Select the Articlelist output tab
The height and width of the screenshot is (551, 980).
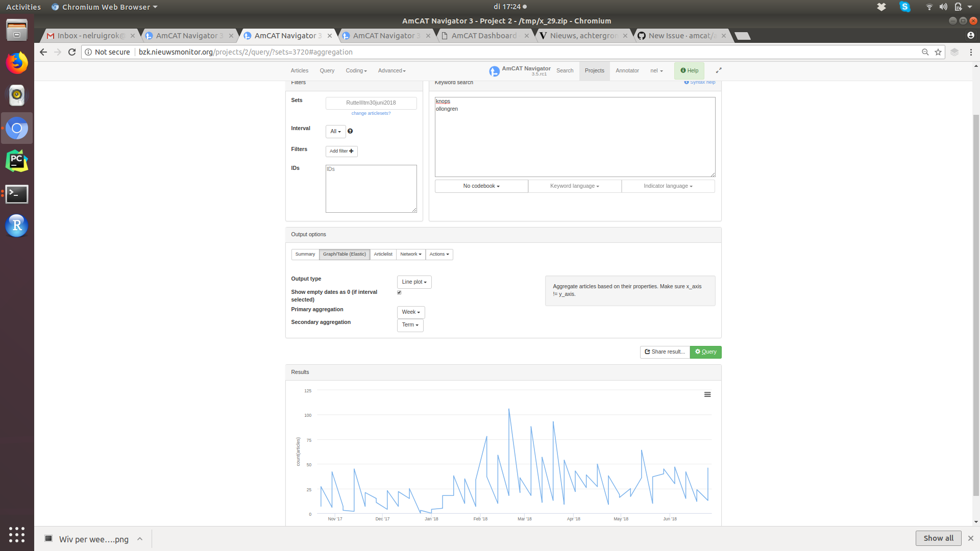click(383, 254)
